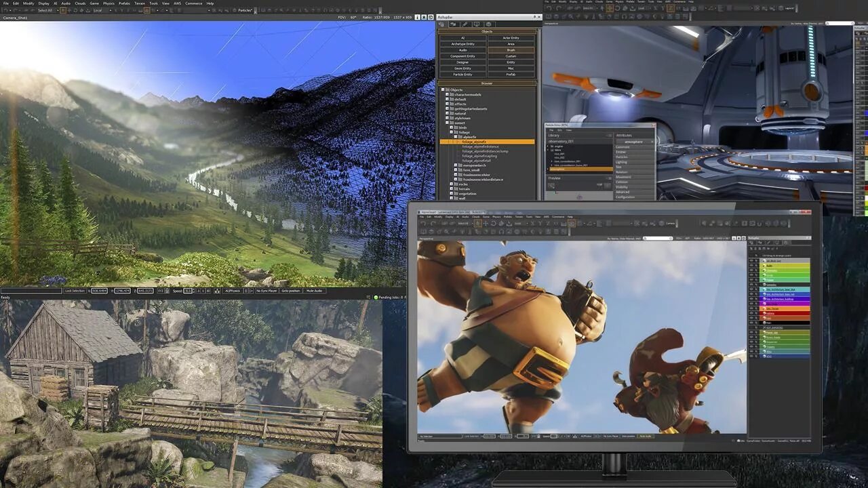Open the Configuration attribute section in the Particle Editor
This screenshot has height=488, width=868.
[634, 197]
